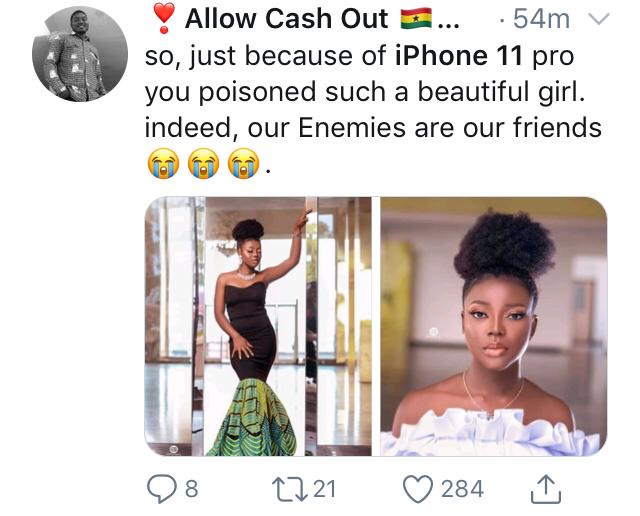Open the author's round profile picture
Viewport: 640px width, 516px height.
coord(80,54)
